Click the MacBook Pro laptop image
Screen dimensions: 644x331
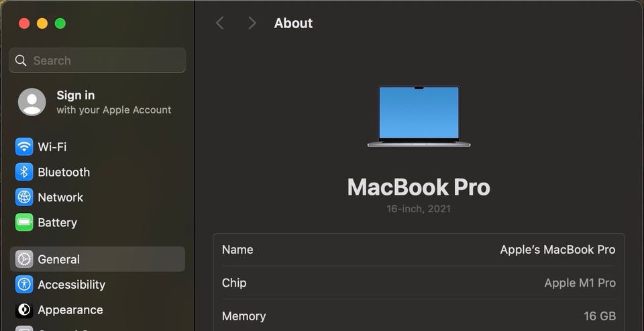point(419,116)
